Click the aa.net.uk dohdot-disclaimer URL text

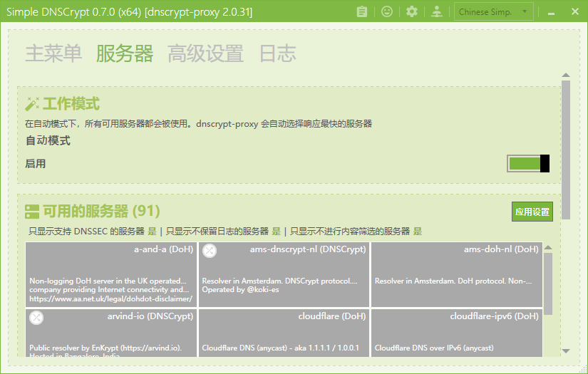(x=110, y=298)
